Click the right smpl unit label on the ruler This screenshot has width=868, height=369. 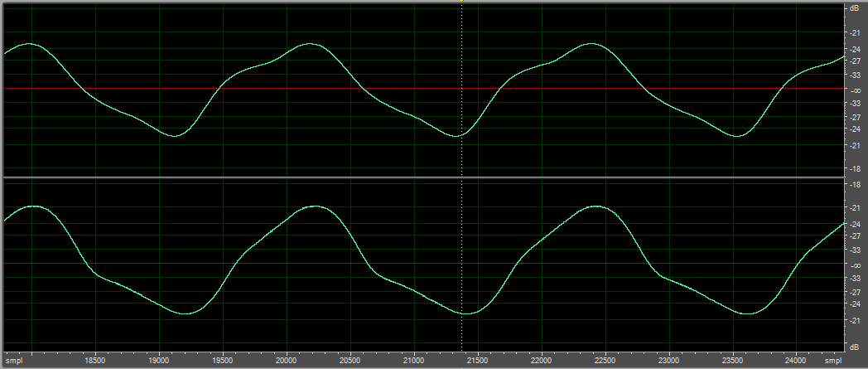tap(832, 361)
